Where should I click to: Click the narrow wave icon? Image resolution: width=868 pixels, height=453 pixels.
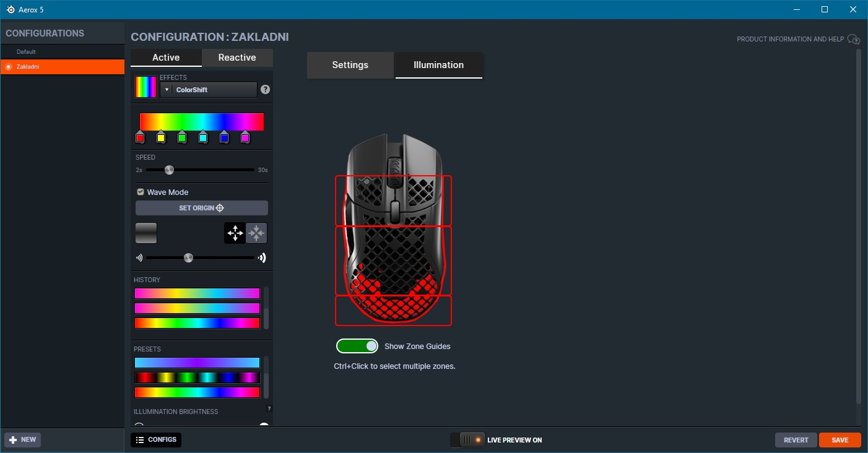(x=139, y=258)
